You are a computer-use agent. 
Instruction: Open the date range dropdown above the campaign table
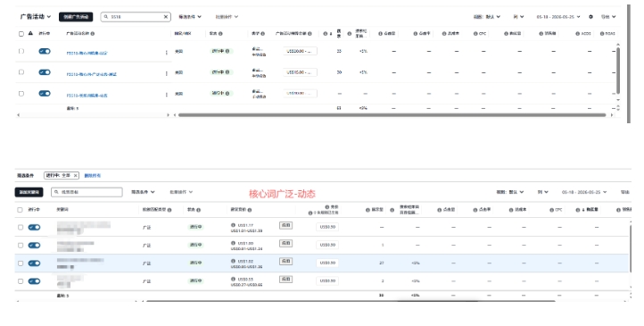click(558, 17)
